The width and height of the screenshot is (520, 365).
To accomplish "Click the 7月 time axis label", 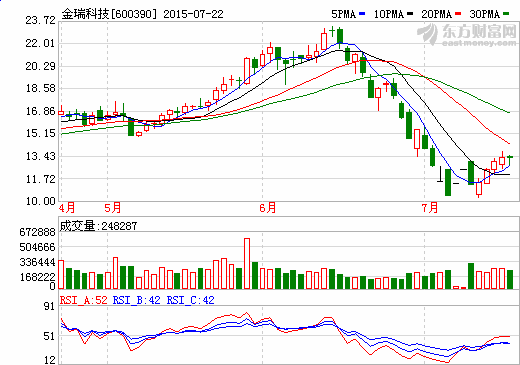I will point(430,208).
